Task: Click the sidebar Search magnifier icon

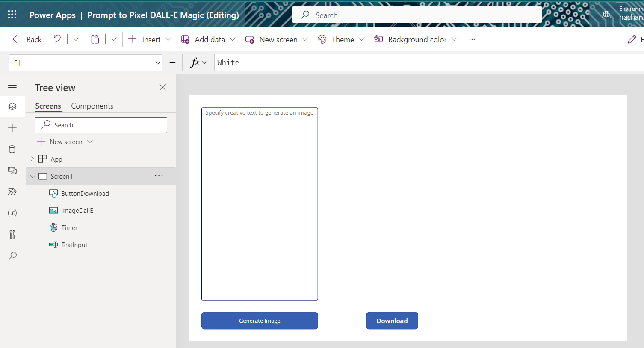Action: pyautogui.click(x=12, y=256)
